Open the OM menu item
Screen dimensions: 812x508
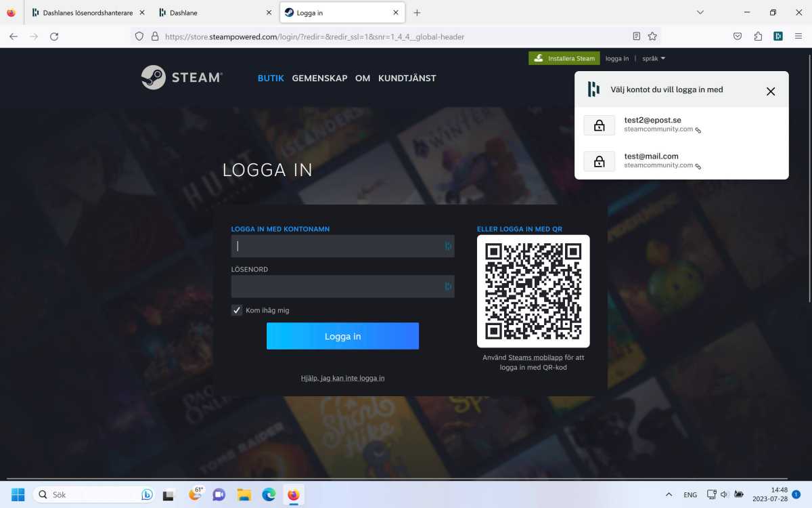coord(363,78)
